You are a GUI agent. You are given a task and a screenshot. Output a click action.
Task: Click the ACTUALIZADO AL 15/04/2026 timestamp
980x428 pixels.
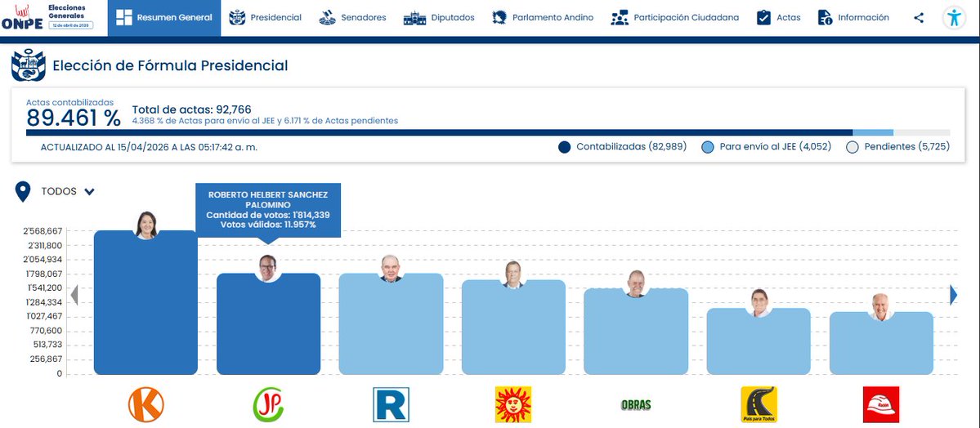point(149,148)
